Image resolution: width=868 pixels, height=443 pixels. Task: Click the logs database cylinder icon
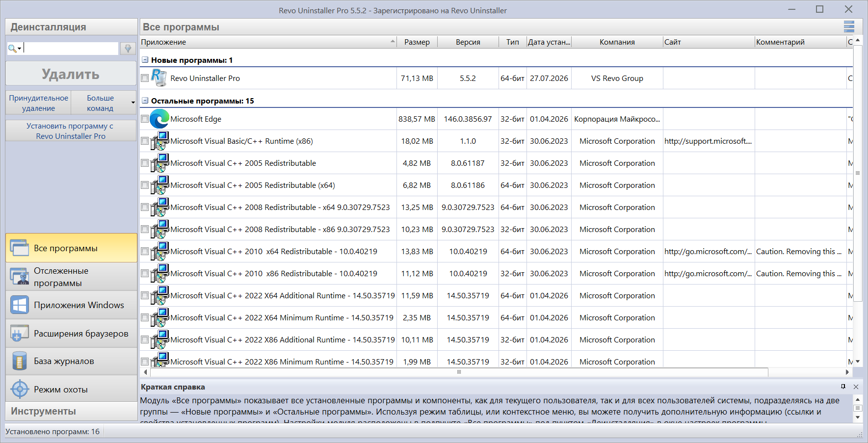[x=20, y=361]
